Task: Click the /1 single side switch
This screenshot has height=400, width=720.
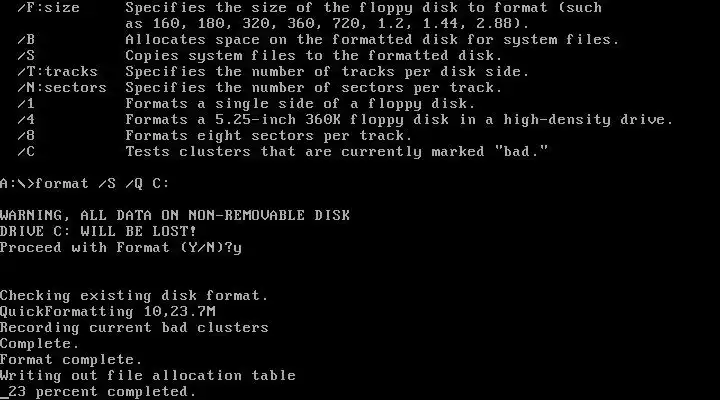Action: (26, 104)
